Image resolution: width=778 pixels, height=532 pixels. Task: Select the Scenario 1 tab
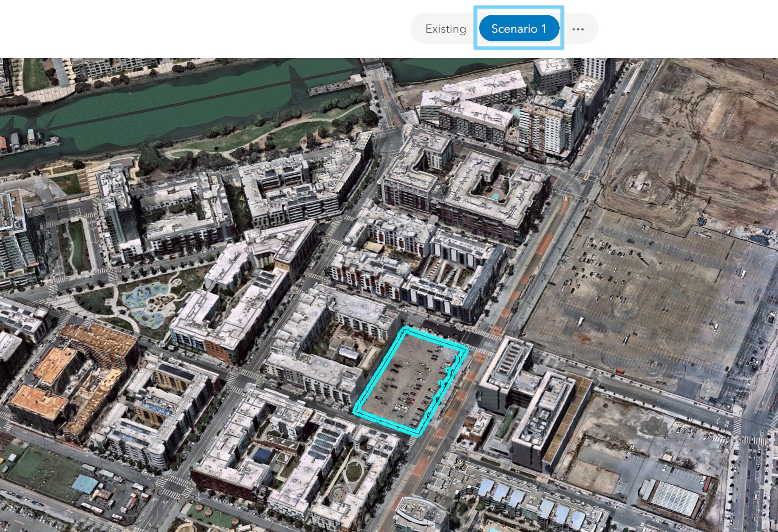pos(519,28)
